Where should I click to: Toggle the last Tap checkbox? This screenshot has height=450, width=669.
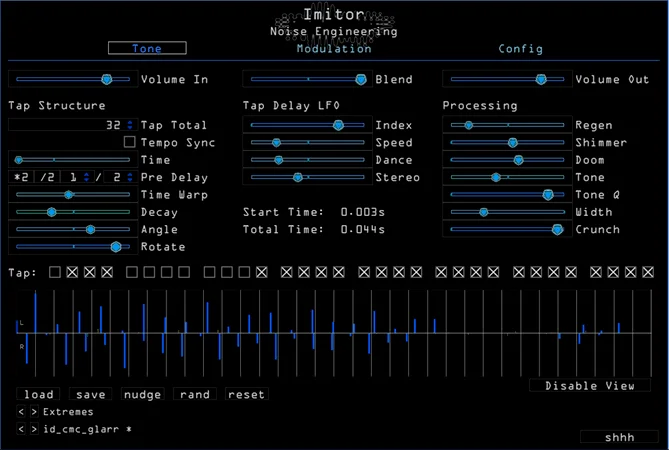648,272
